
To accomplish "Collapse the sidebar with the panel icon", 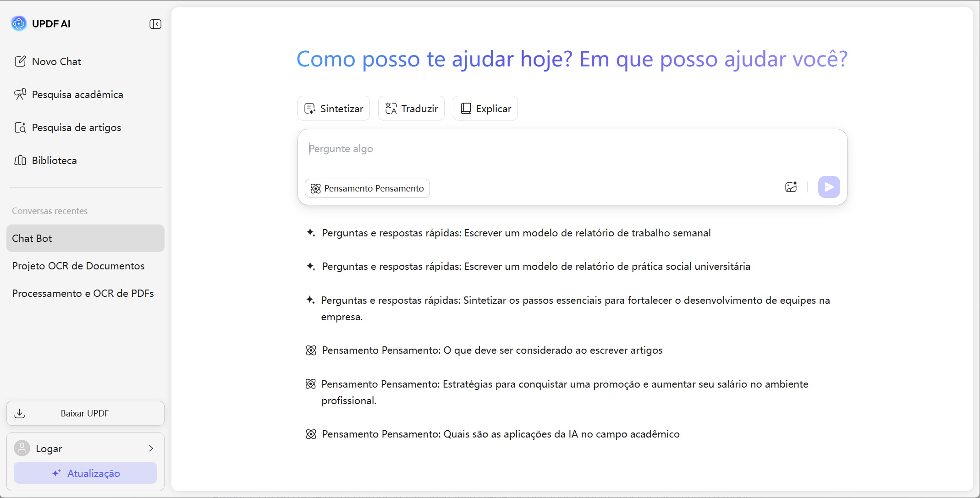I will pyautogui.click(x=155, y=24).
